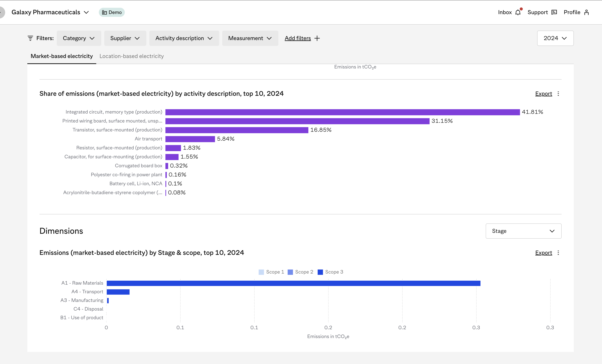602x364 pixels.
Task: Select the Market-based electricity tab
Action: (x=62, y=56)
